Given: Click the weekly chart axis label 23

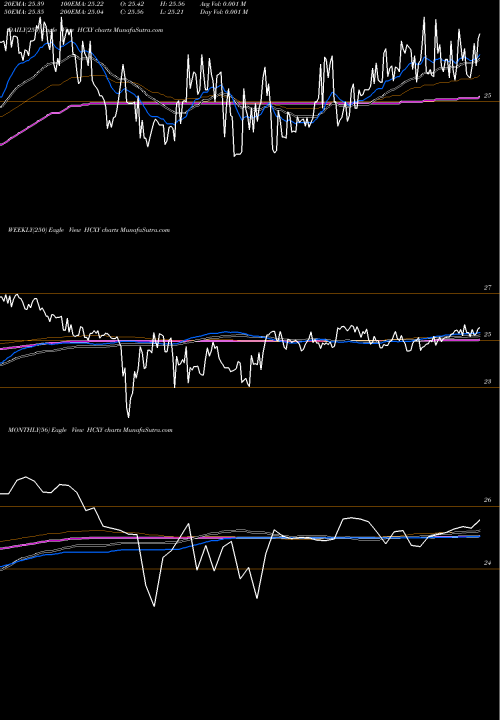Looking at the screenshot, I should (487, 382).
